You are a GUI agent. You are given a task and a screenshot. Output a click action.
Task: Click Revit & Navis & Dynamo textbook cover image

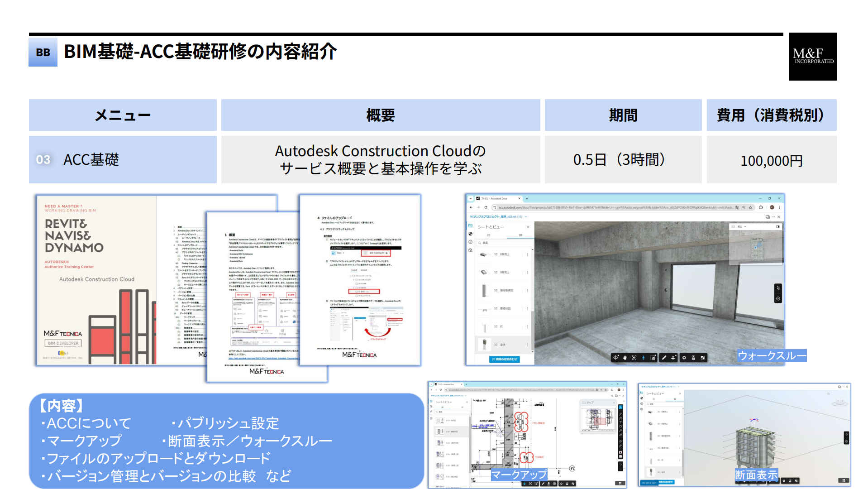pos(96,280)
